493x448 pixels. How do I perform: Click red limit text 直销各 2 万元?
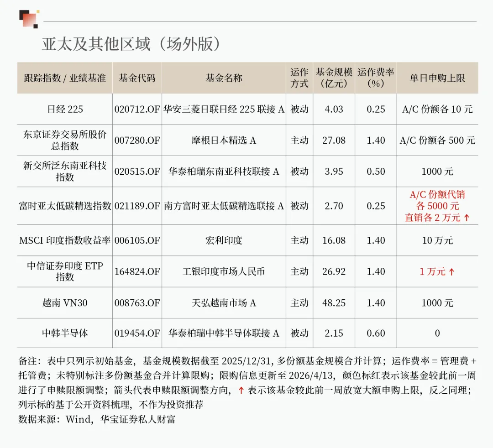pyautogui.click(x=433, y=218)
